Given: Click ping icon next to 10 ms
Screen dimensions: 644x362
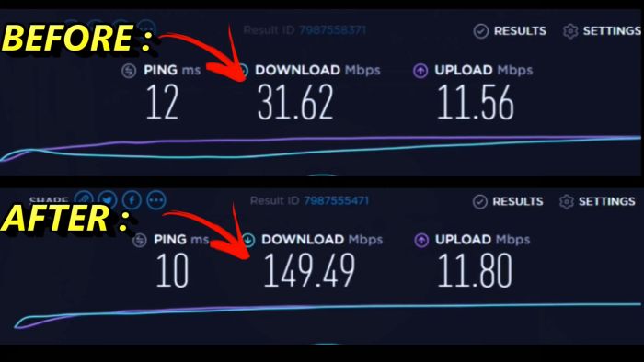Looking at the screenshot, I should [140, 240].
